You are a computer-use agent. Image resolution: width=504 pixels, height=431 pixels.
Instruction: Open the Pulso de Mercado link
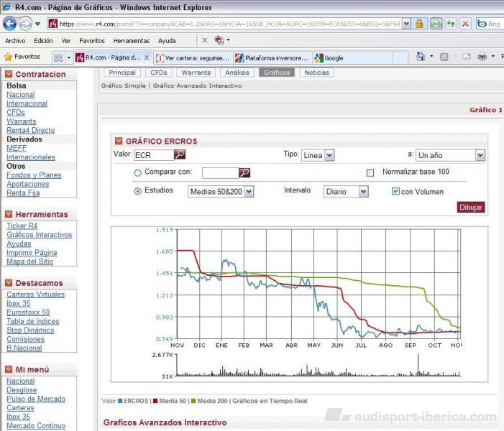click(x=36, y=399)
